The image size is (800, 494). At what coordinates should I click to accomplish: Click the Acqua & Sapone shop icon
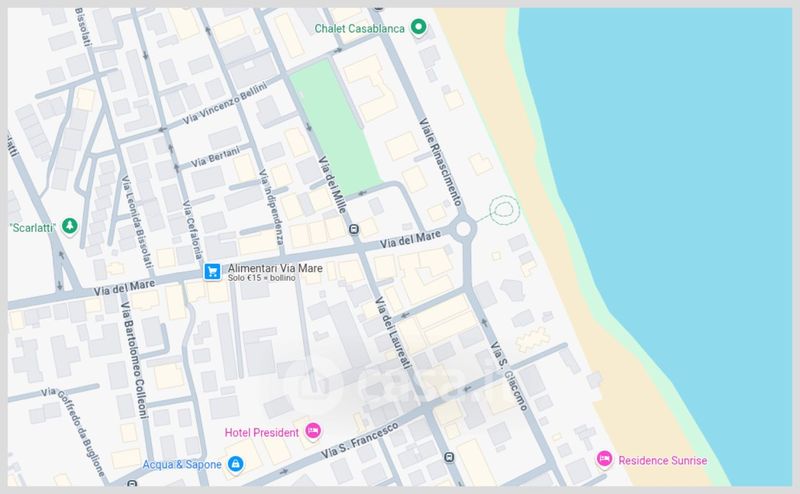pyautogui.click(x=235, y=464)
